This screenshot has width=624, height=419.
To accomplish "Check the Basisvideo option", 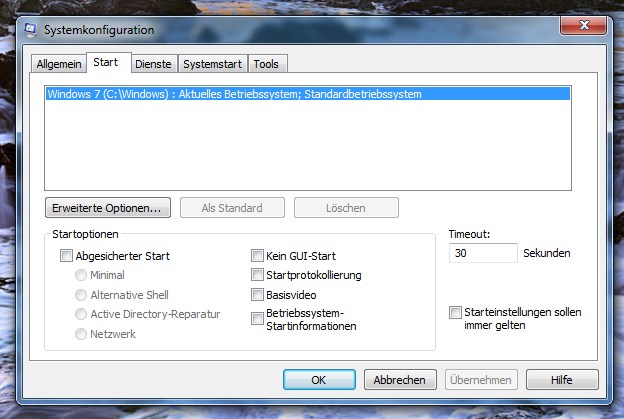I will click(x=257, y=294).
